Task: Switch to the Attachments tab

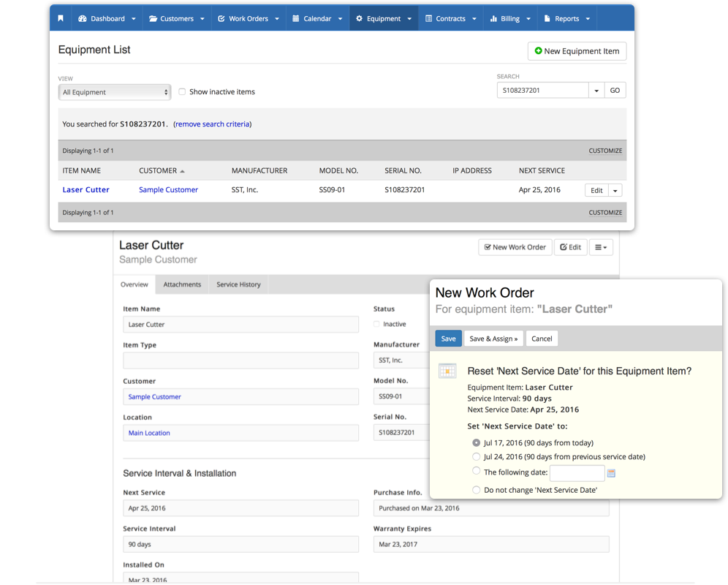Action: pyautogui.click(x=182, y=284)
